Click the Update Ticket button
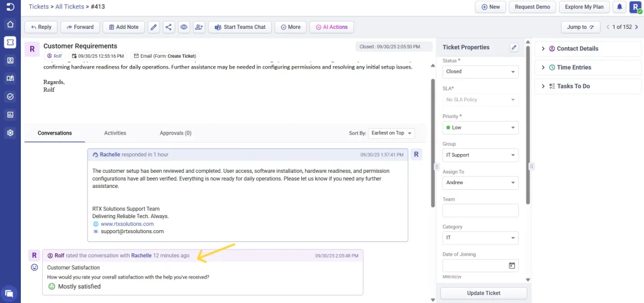 pyautogui.click(x=484, y=293)
